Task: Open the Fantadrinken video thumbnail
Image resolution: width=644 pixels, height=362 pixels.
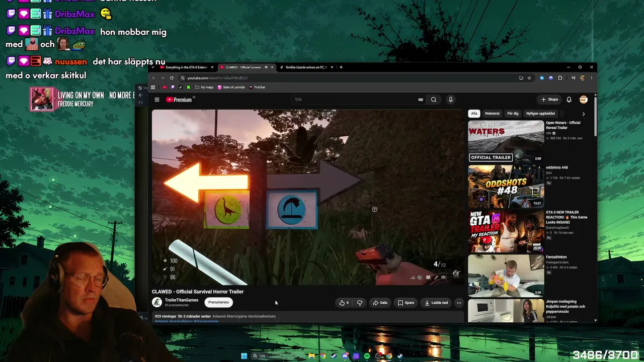Action: point(506,276)
